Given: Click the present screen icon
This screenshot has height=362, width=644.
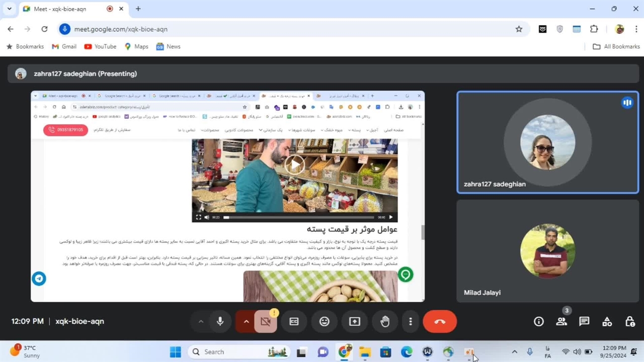Looking at the screenshot, I should coord(355,322).
